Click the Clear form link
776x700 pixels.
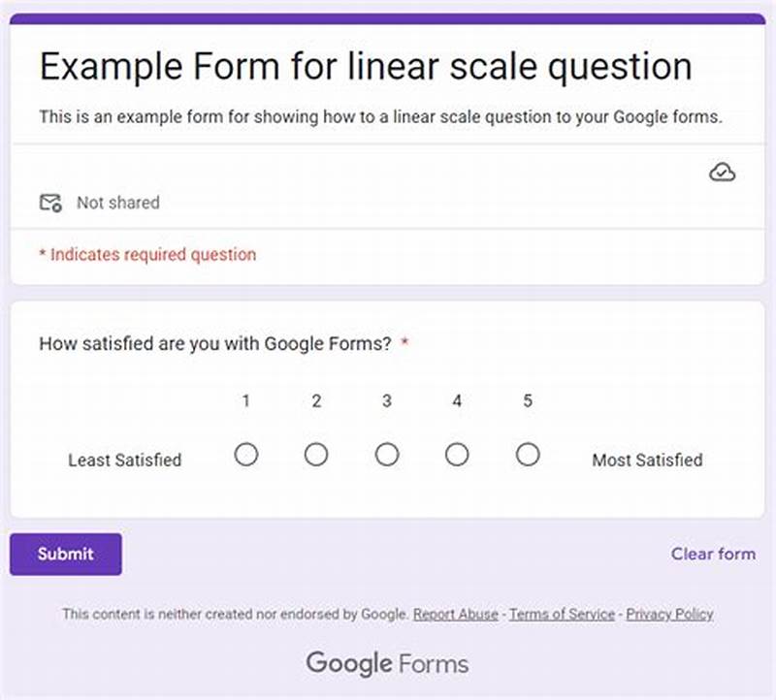713,554
